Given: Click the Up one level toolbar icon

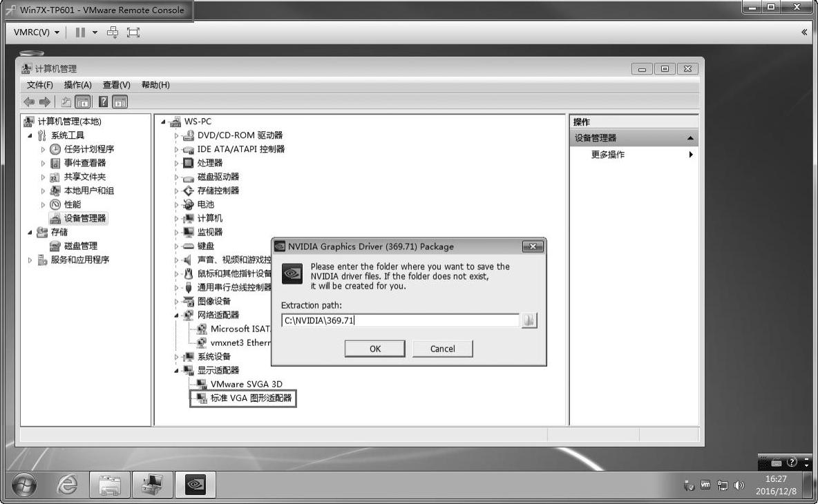Looking at the screenshot, I should pos(66,102).
